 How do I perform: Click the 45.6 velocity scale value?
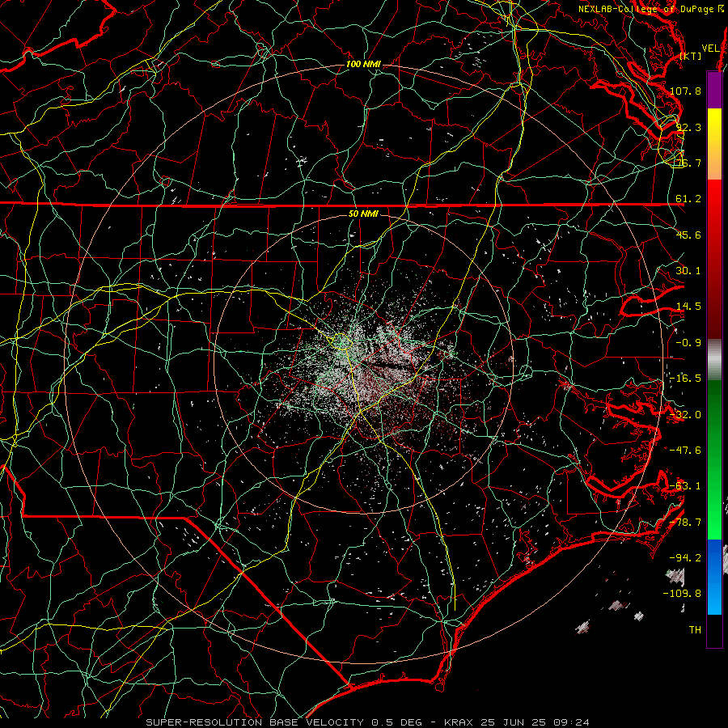pos(688,235)
